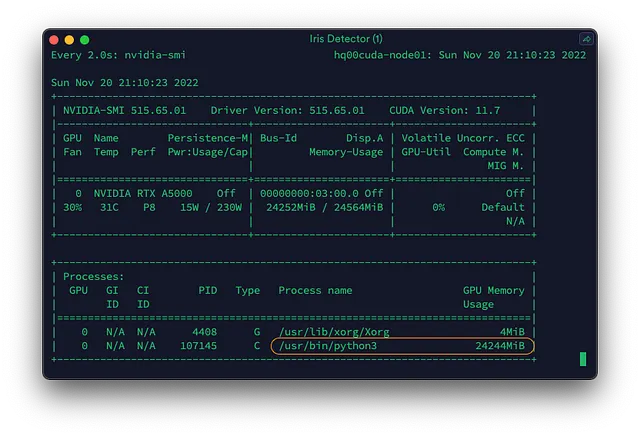Click the 'Process name' column header
This screenshot has width=640, height=436.
click(x=315, y=290)
